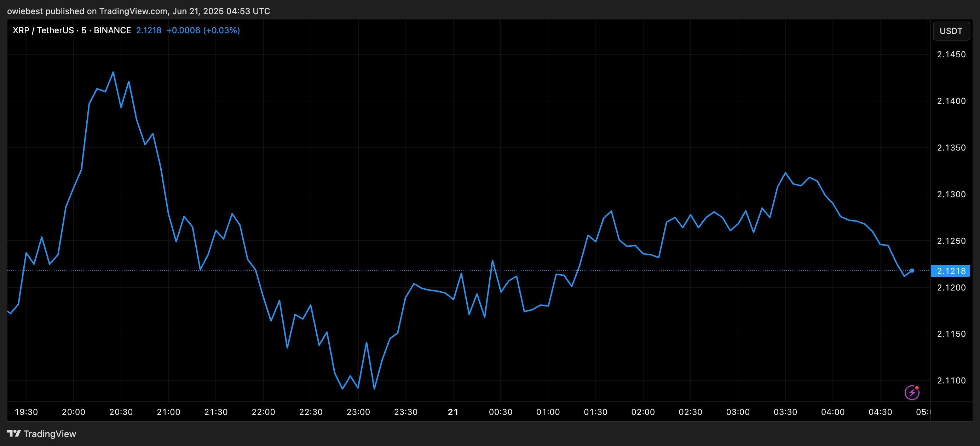Image resolution: width=980 pixels, height=446 pixels.
Task: Click price axis label 2.1400
Action: coord(951,101)
